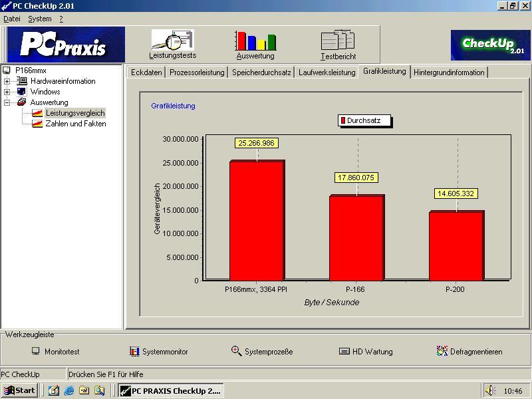This screenshot has height=399, width=532.
Task: Open the Datei menu
Action: (x=12, y=19)
